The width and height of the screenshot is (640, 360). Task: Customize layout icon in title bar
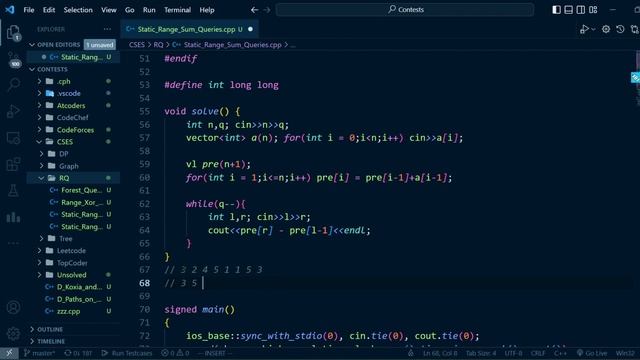(x=593, y=9)
